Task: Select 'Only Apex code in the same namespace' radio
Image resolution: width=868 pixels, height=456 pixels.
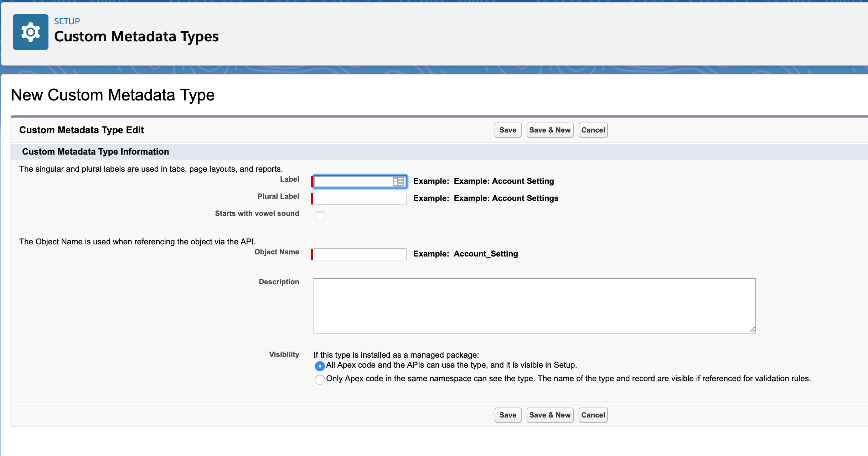Action: coord(320,379)
